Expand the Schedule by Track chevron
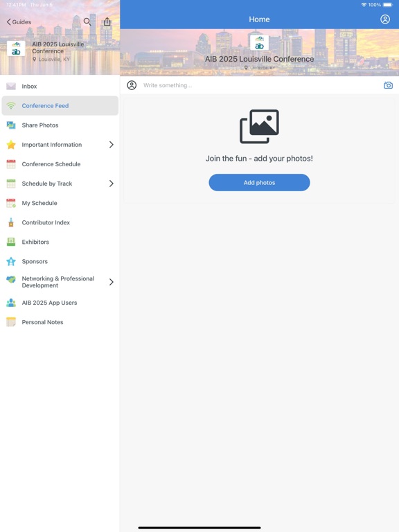This screenshot has width=399, height=532. coord(112,184)
